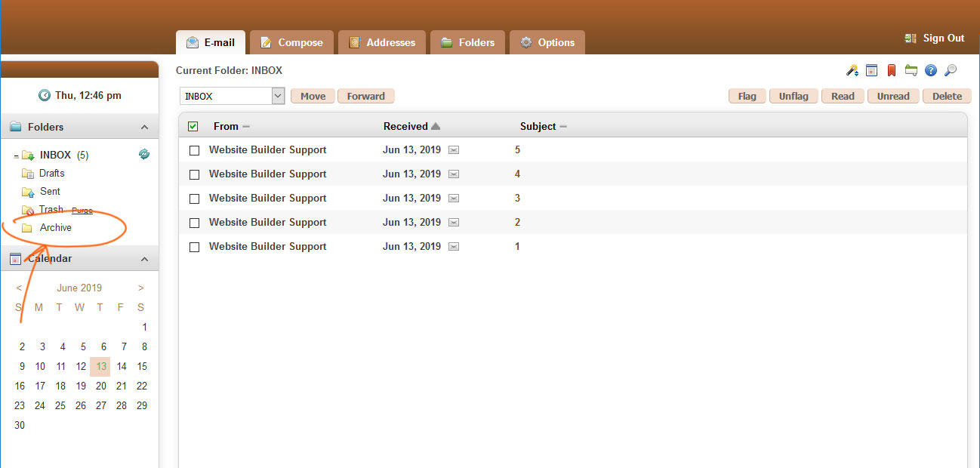Click the envelope icon on message 1 row
980x468 pixels.
[454, 247]
